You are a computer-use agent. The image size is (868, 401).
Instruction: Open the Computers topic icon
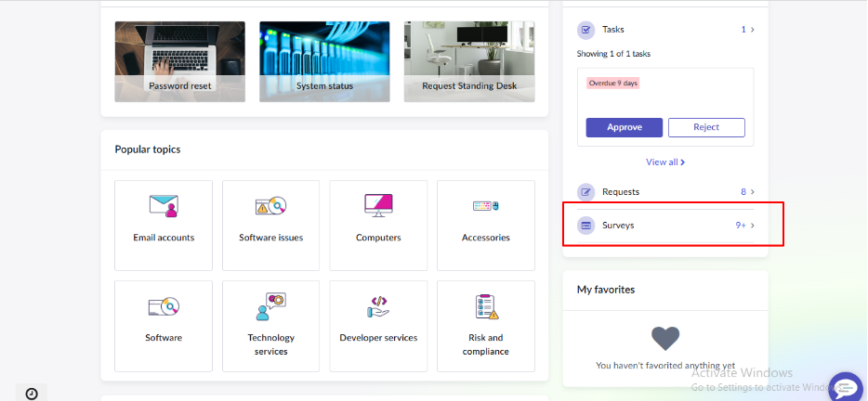point(378,204)
